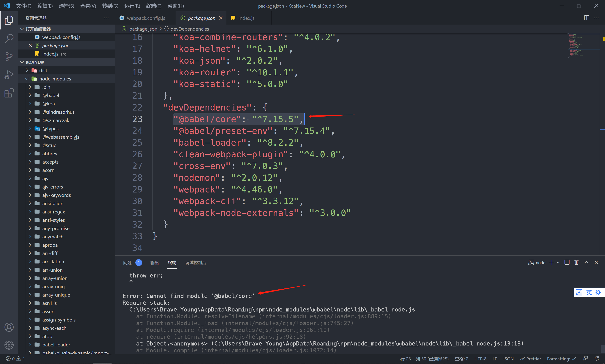Screen dimensions: 605x364
Task: Open the Manage gear icon
Action: click(x=9, y=345)
